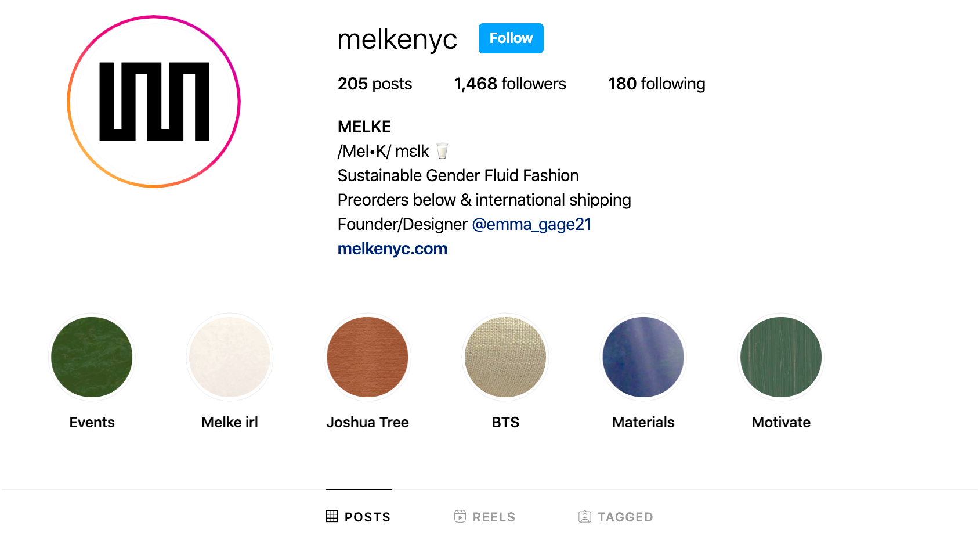
Task: Open the Motivate story highlight
Action: (x=781, y=357)
